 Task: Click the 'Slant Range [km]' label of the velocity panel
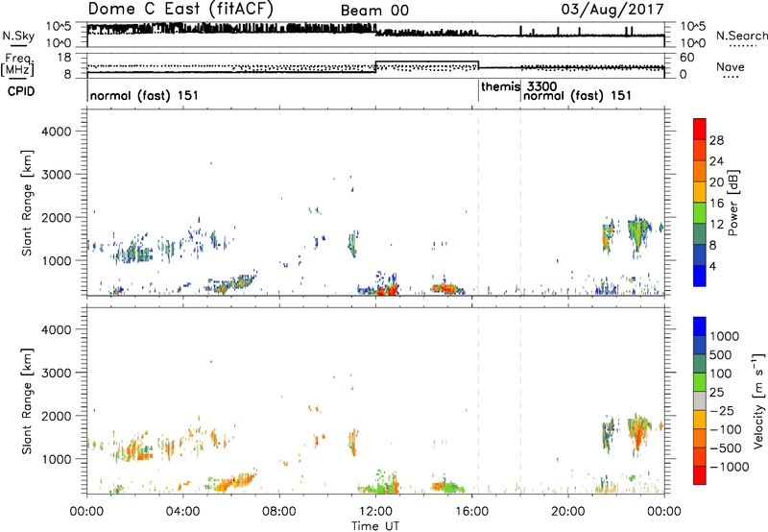click(27, 400)
